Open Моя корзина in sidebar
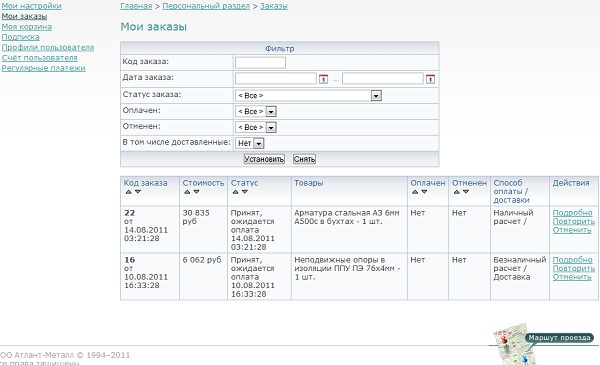The width and height of the screenshot is (600, 365). pos(27,27)
